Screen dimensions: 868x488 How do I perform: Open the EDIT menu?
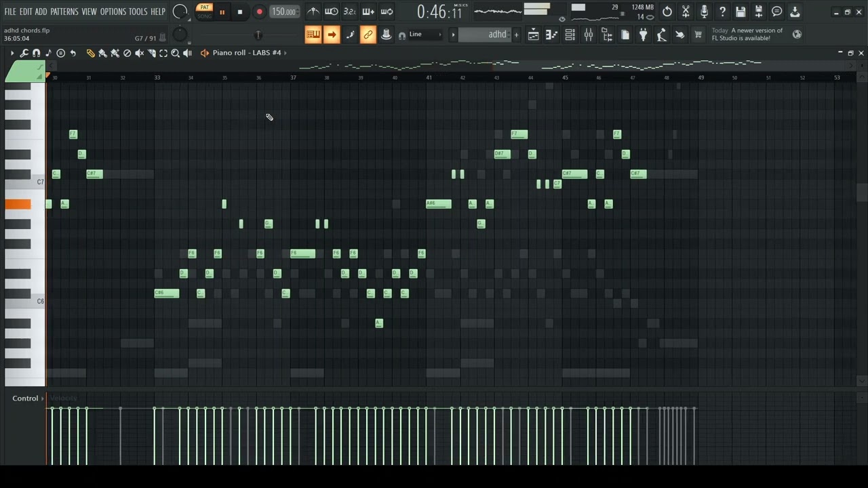point(26,12)
